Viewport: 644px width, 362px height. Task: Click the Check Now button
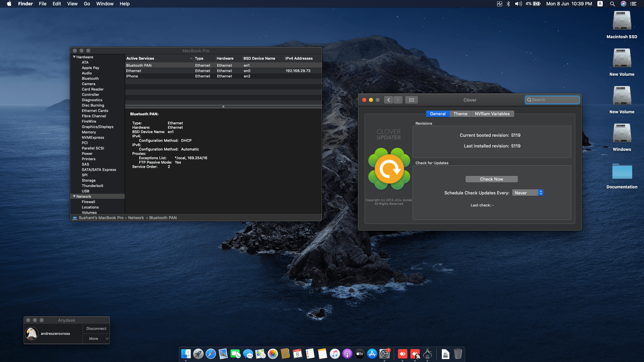(491, 179)
